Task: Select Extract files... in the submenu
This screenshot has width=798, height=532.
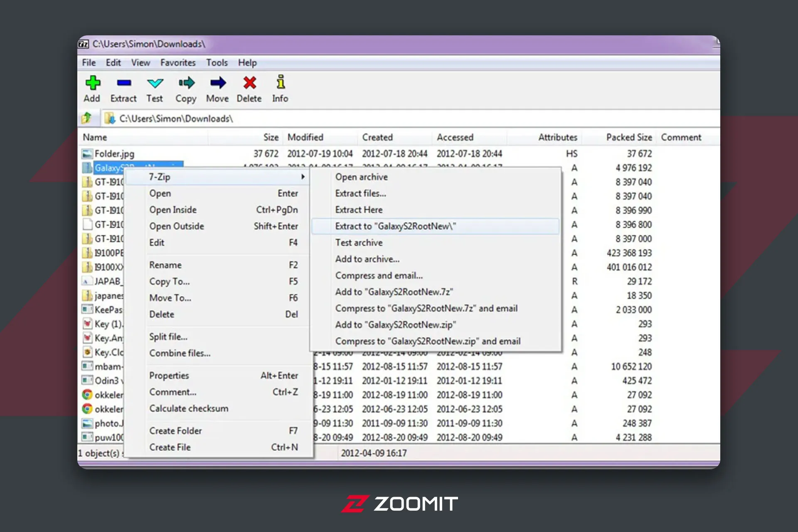Action: point(436,193)
